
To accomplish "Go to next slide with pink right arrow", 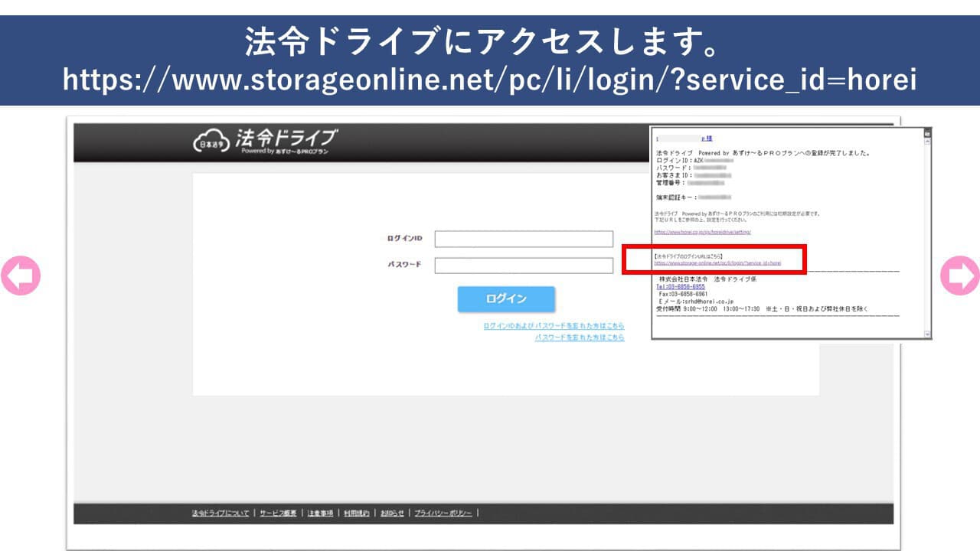I will (x=960, y=275).
